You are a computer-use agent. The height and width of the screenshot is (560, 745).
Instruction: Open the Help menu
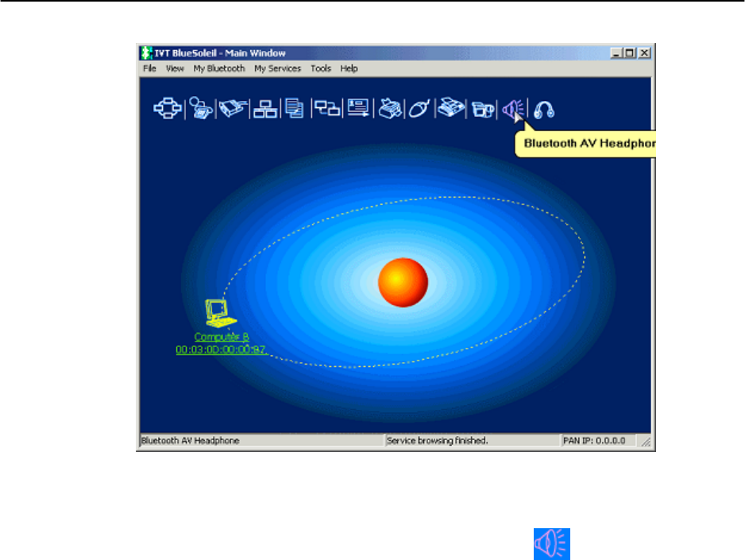[x=349, y=68]
